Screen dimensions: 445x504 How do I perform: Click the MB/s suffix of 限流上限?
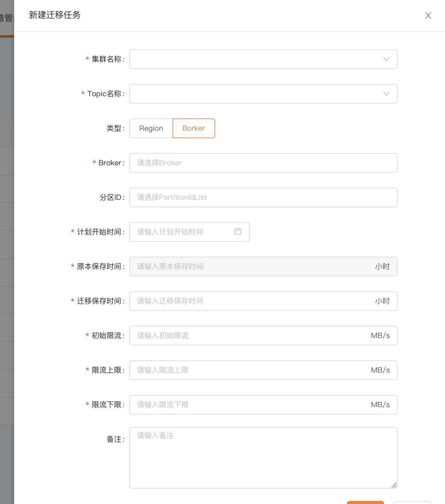[x=380, y=370]
